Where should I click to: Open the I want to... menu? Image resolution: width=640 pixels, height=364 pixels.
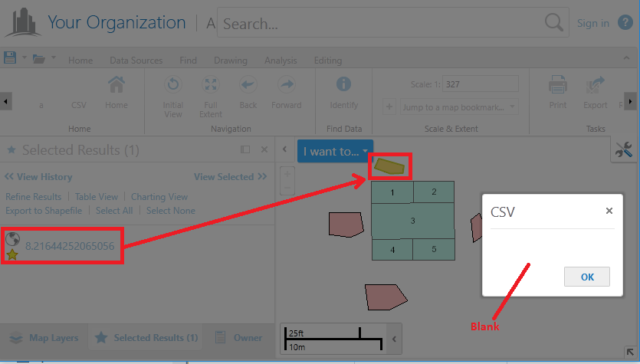pyautogui.click(x=335, y=151)
